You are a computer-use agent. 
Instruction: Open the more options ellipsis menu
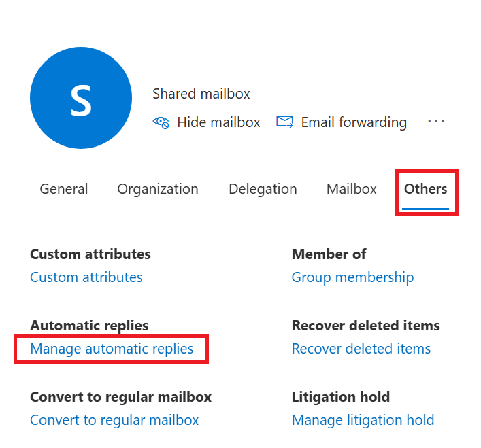click(436, 121)
